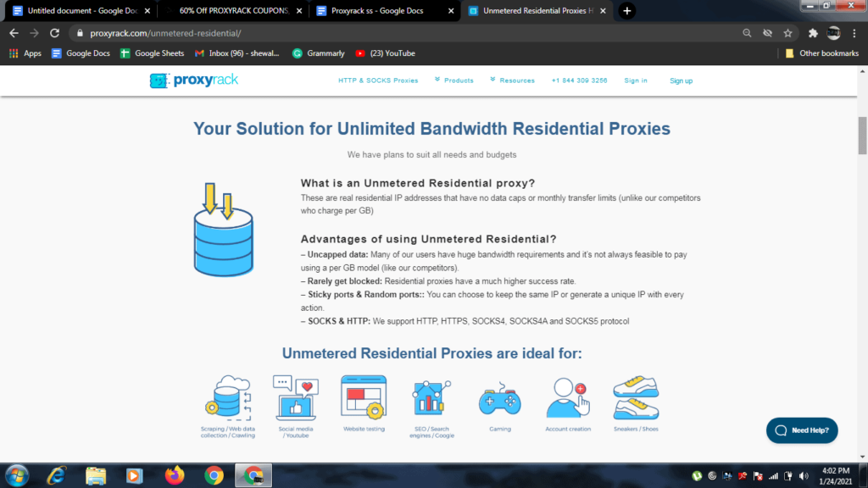
Task: Click the bold "SOCKS & HTTP:" text
Action: 339,321
